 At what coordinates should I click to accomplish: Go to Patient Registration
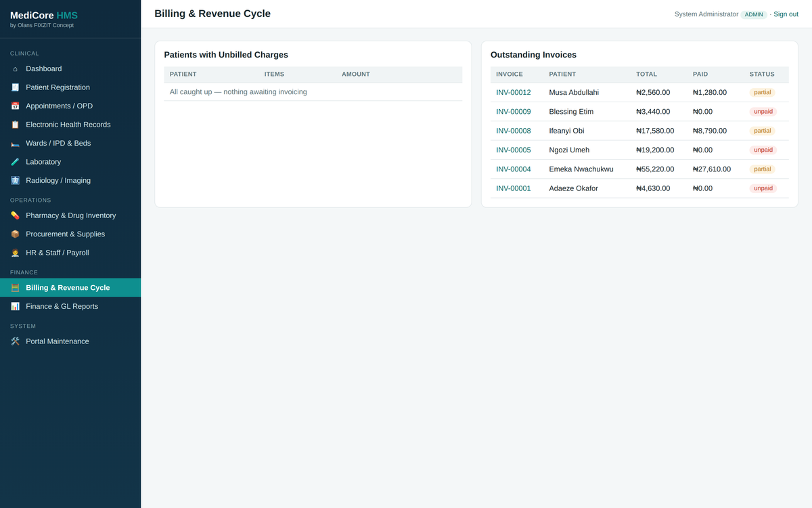pos(70,87)
